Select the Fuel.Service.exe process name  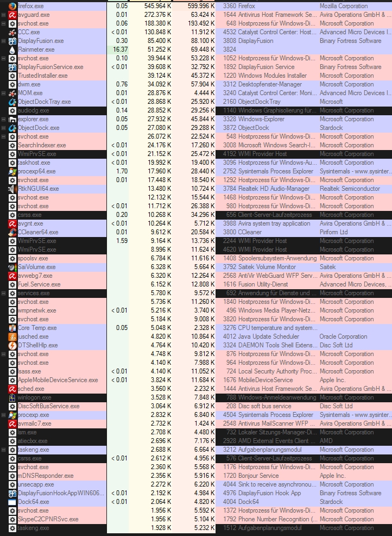pos(39,284)
